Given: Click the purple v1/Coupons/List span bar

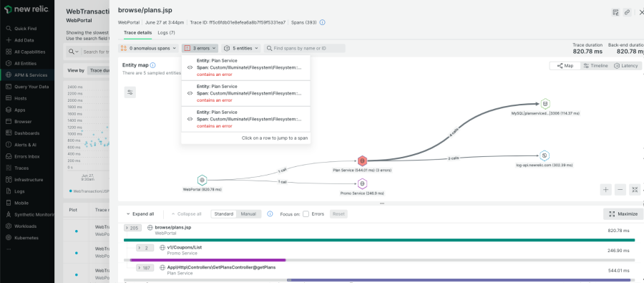Looking at the screenshot, I should click(208, 260).
